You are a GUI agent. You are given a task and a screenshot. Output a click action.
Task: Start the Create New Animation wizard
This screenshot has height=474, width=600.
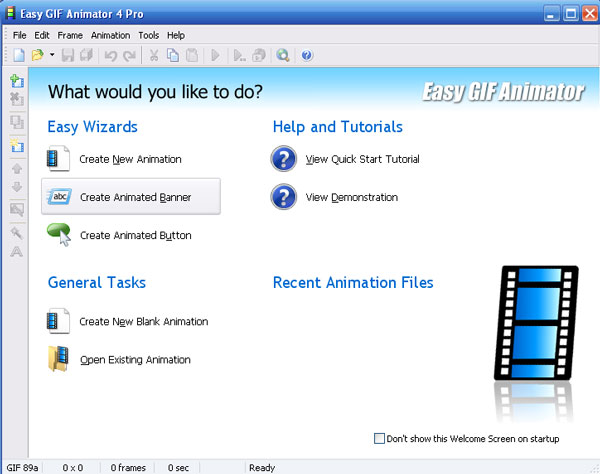point(130,159)
